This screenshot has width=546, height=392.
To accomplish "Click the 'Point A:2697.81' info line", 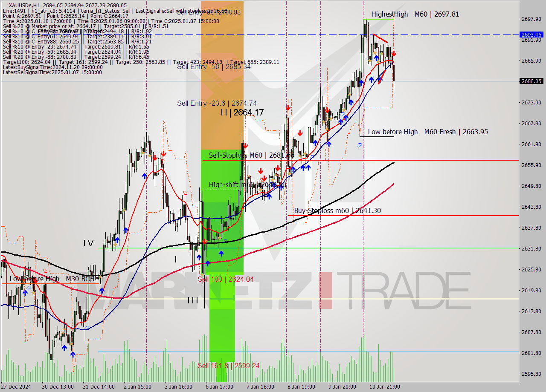I will click(65, 16).
